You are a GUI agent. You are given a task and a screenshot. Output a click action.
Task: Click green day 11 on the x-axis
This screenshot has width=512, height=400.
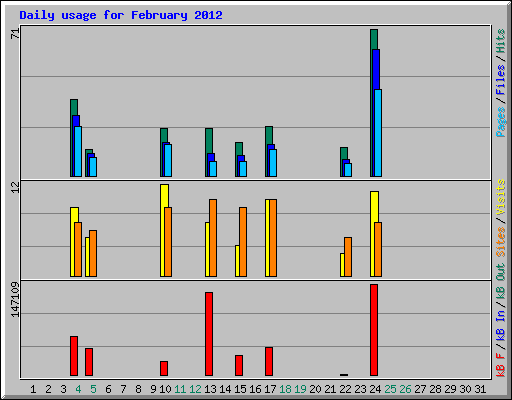[180, 389]
